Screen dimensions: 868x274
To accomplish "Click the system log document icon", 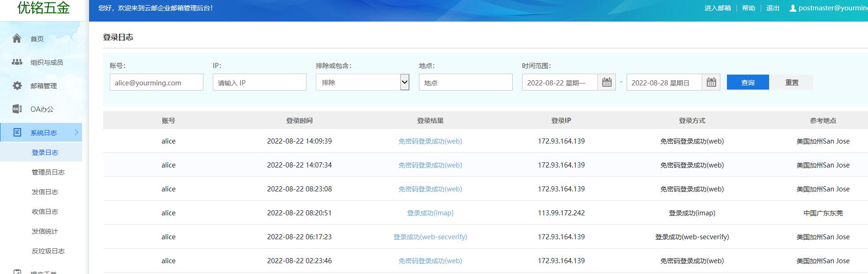I will tap(17, 132).
